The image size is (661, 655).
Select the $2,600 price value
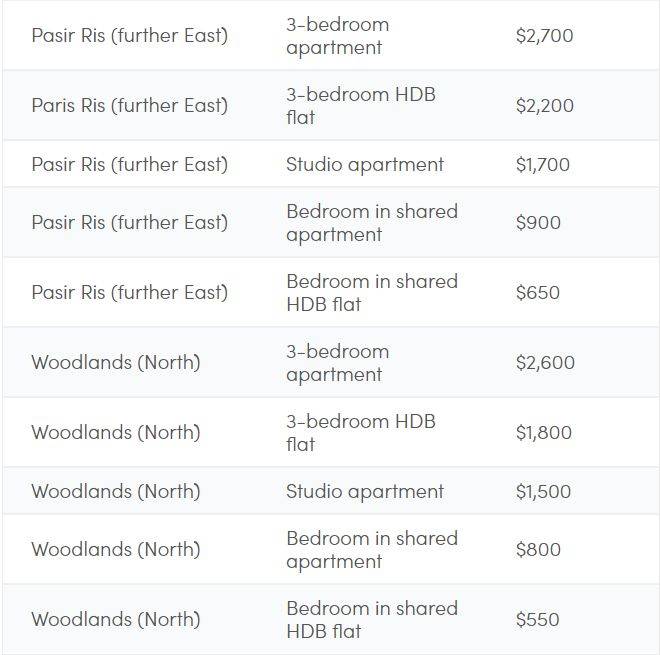tap(545, 363)
